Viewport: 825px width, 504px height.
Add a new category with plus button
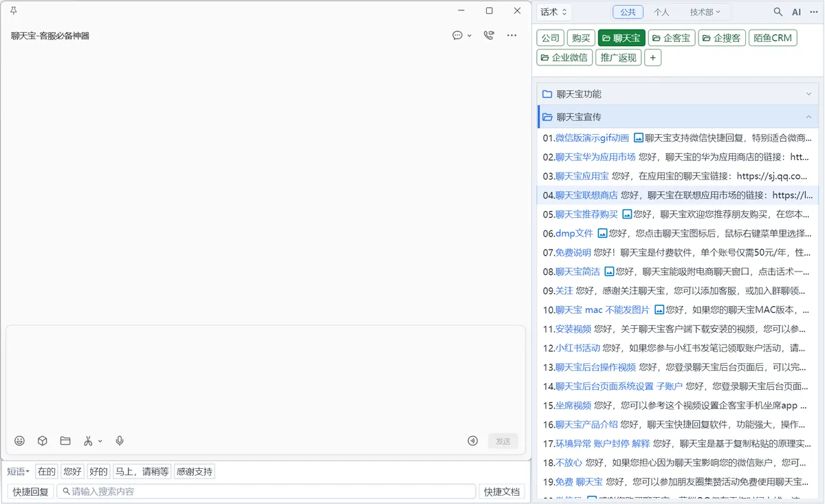click(x=652, y=58)
